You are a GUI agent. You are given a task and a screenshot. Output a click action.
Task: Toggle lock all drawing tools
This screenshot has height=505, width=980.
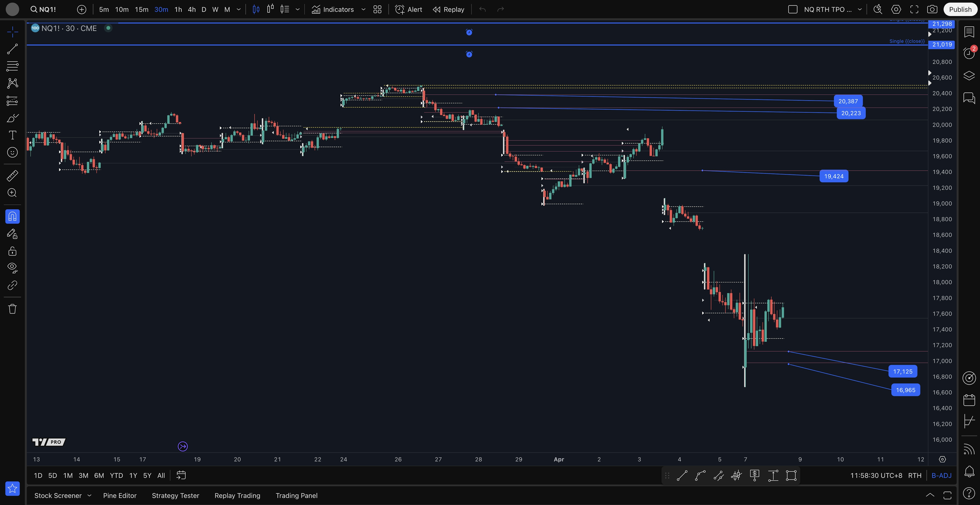tap(12, 251)
